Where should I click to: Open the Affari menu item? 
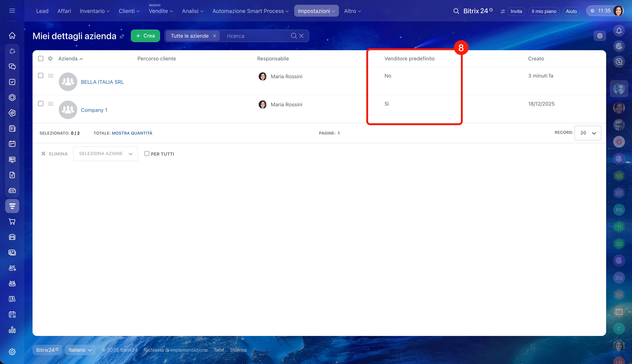click(x=64, y=11)
